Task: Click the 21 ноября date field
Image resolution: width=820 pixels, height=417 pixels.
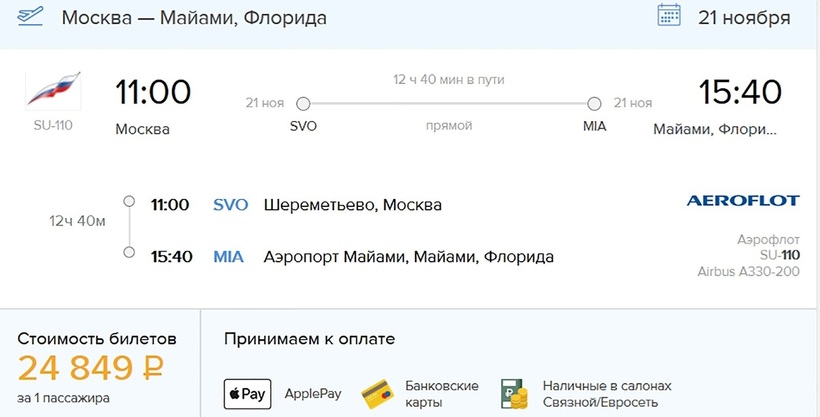Action: 743,18
